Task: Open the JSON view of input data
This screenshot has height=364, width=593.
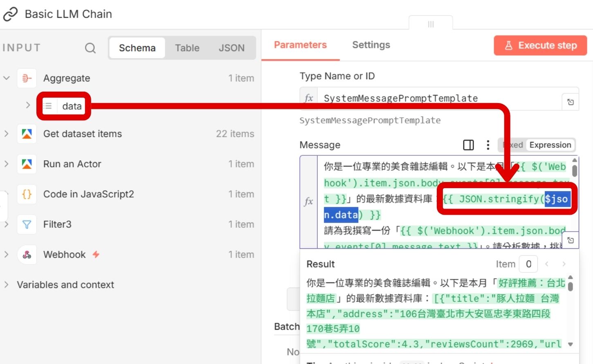Action: click(231, 48)
